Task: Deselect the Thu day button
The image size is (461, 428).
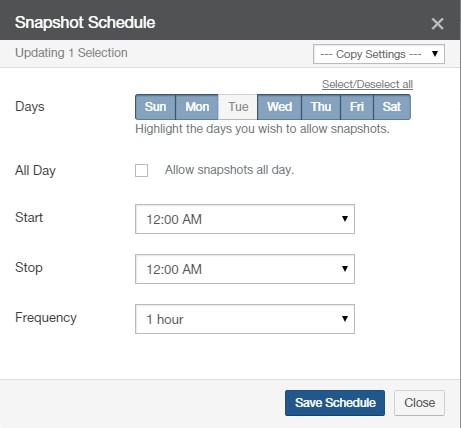Action: 321,107
